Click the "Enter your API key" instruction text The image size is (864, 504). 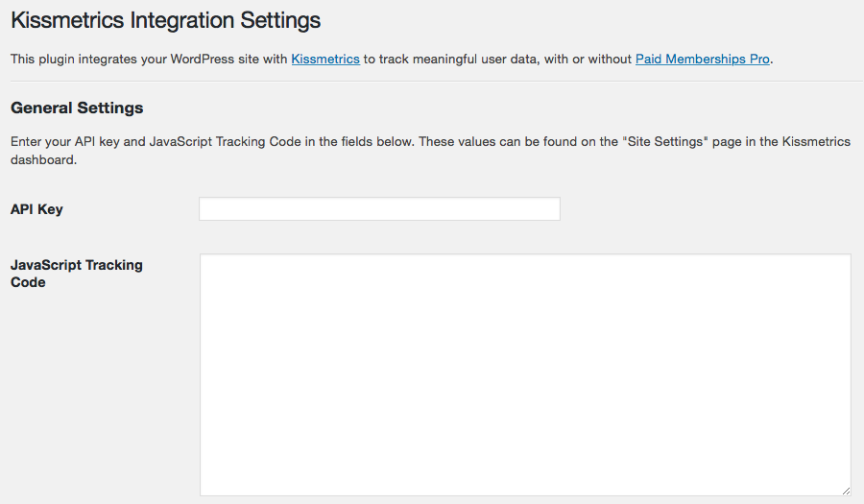(x=67, y=142)
